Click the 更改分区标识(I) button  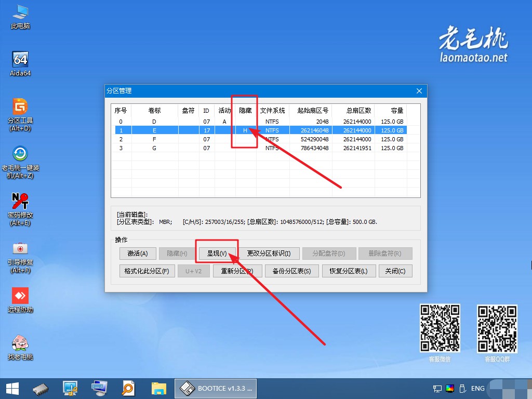(269, 254)
